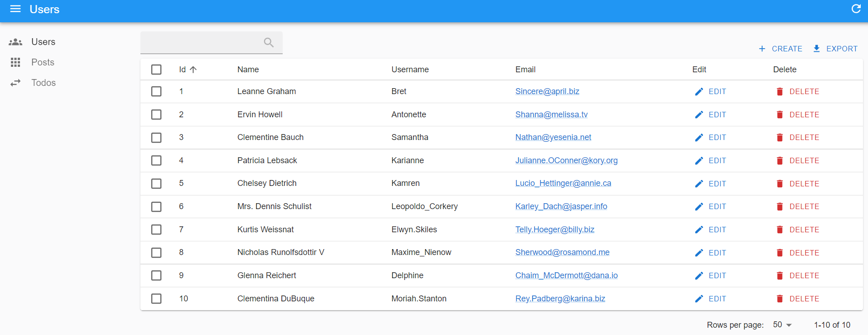Click the username Leopoldo_Corkery
This screenshot has height=335, width=868.
(424, 206)
